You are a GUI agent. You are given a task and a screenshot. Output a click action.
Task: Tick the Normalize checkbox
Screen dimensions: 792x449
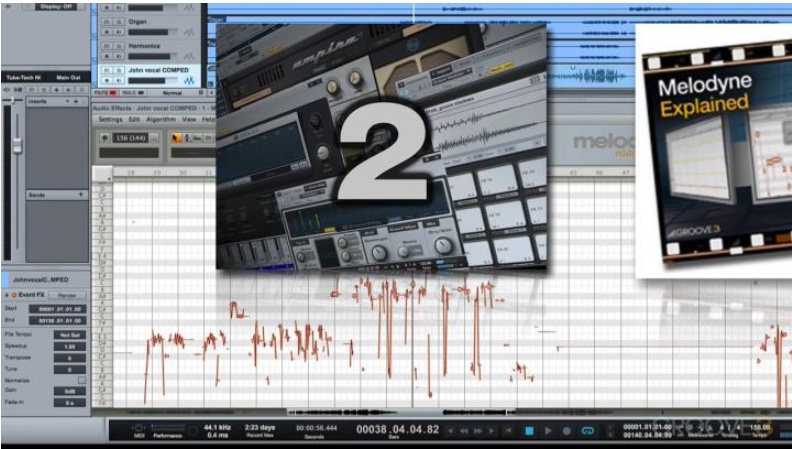click(x=82, y=380)
